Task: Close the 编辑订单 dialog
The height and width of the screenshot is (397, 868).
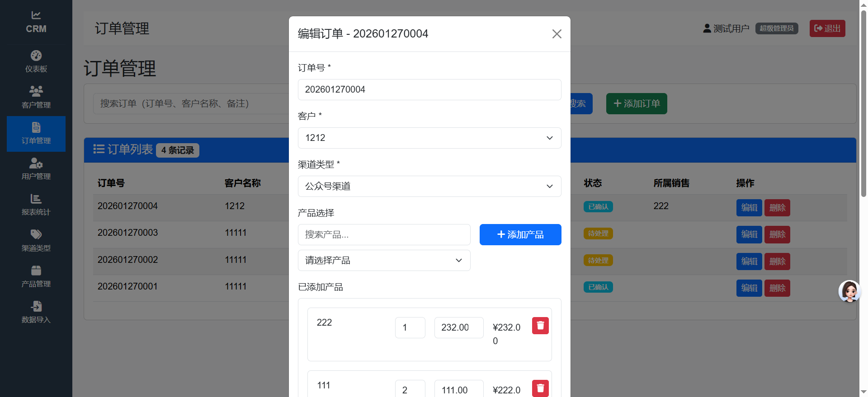Action: click(x=557, y=34)
